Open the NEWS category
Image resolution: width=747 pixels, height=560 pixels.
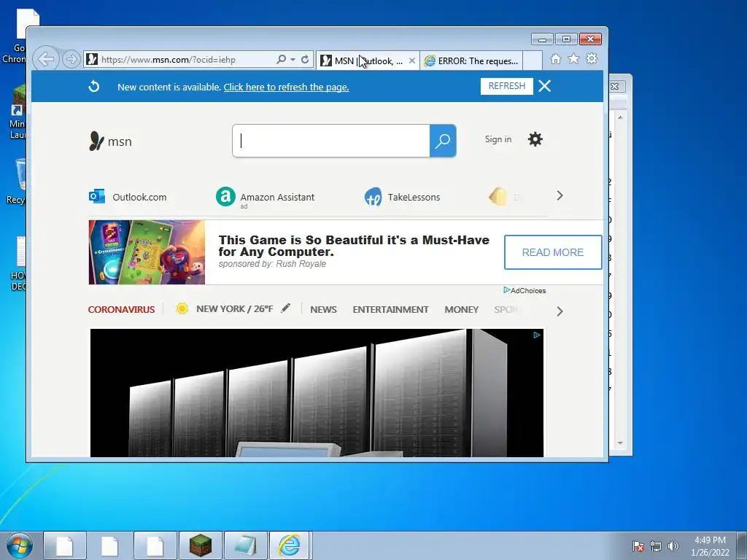click(323, 309)
